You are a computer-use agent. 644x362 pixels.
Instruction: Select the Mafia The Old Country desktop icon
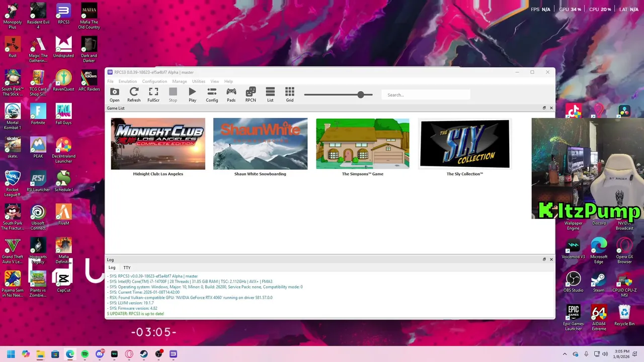coord(89,16)
